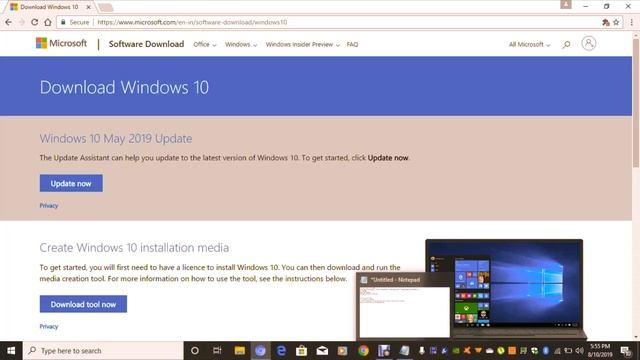Click the network signal tray icon
This screenshot has width=640, height=360.
tap(557, 351)
